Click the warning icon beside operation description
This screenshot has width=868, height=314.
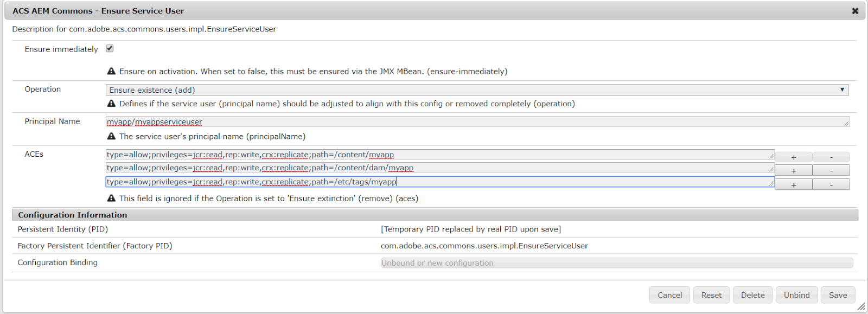pos(111,104)
